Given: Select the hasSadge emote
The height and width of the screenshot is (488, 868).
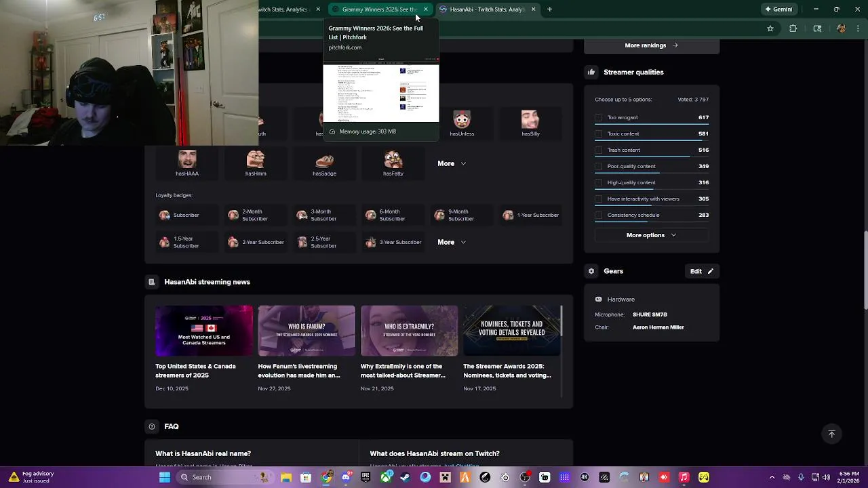Looking at the screenshot, I should point(324,163).
